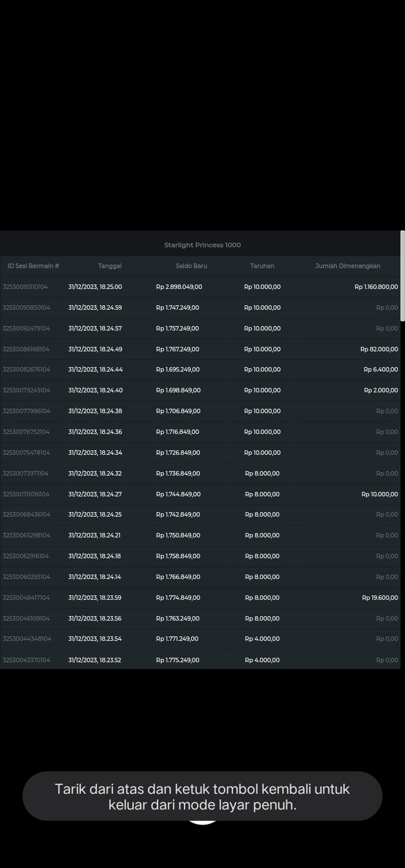Tap session ID 32530048417104
This screenshot has width=405, height=868.
click(x=26, y=598)
